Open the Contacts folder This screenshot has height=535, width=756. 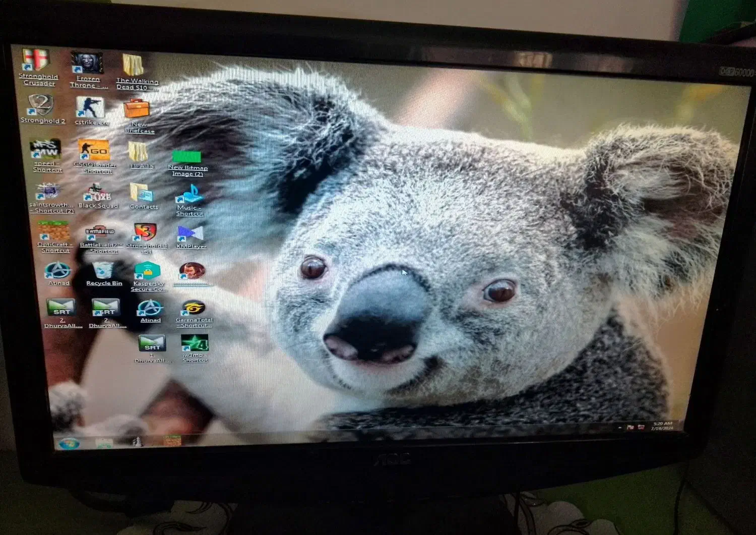tap(142, 193)
